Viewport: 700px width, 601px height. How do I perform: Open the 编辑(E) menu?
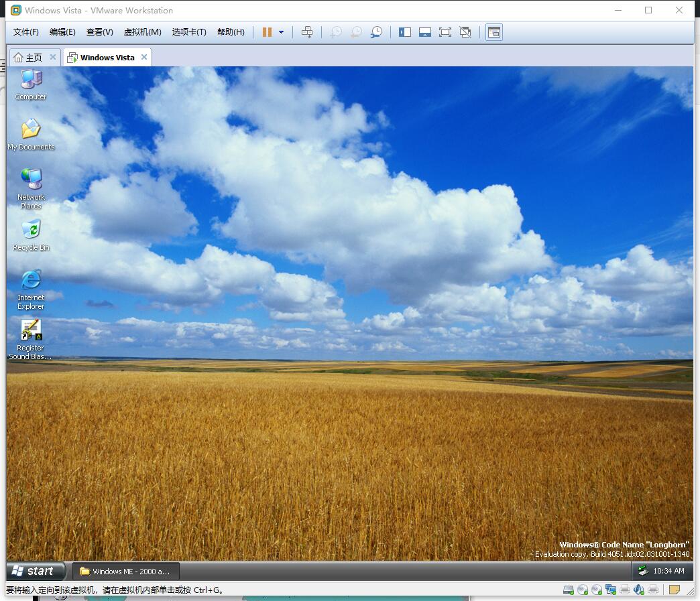click(x=62, y=32)
